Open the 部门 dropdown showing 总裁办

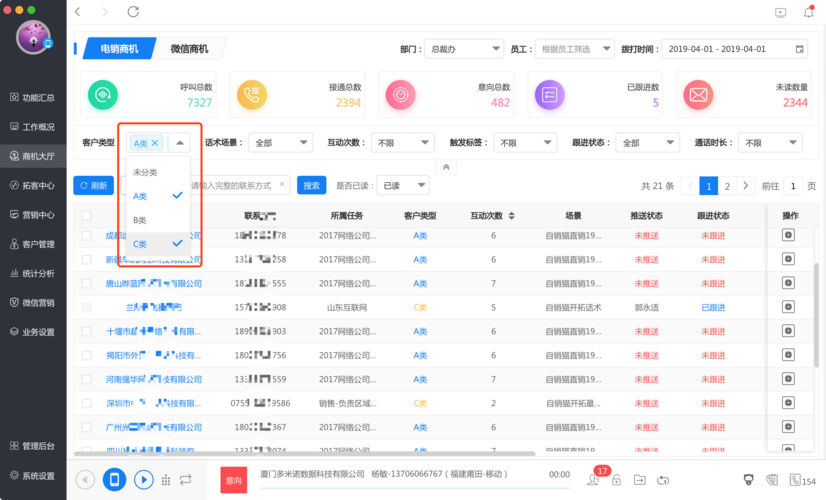464,49
